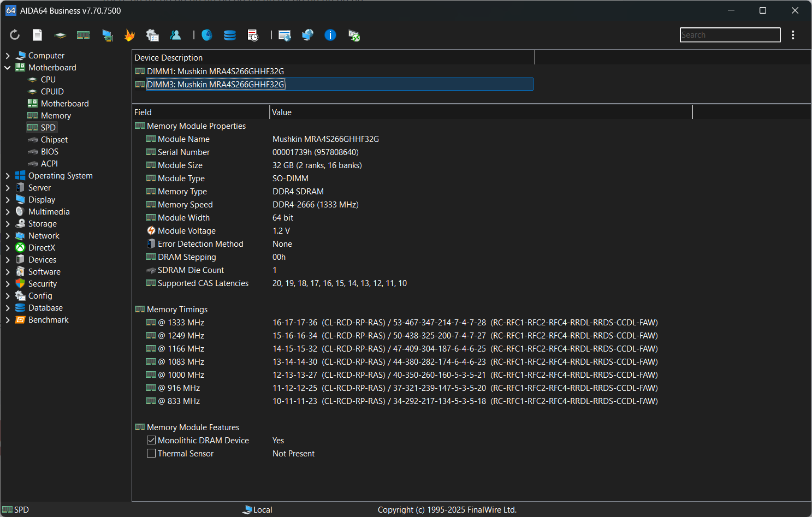Collapse the Motherboard tree node

[x=8, y=68]
